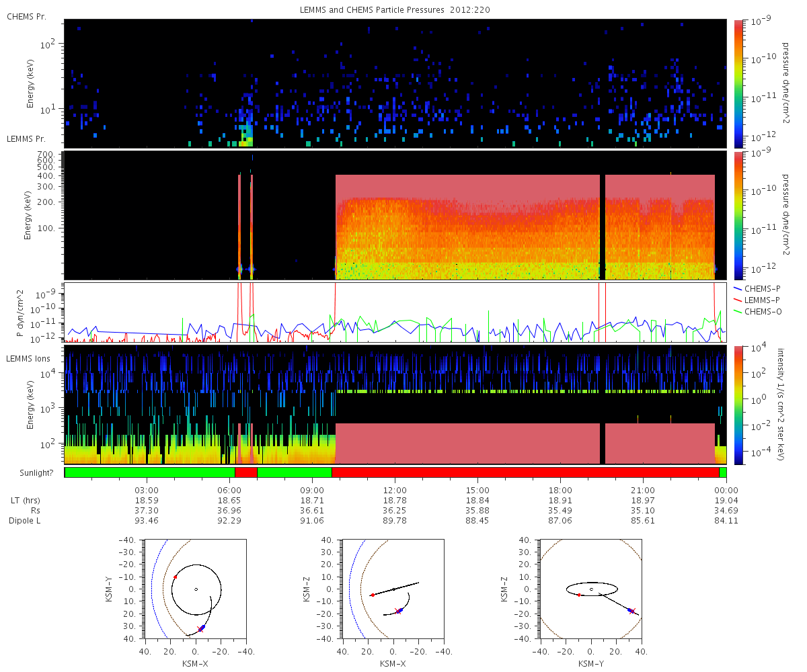
Task: Click the long red segment of Sunlight bar
Action: click(x=525, y=472)
